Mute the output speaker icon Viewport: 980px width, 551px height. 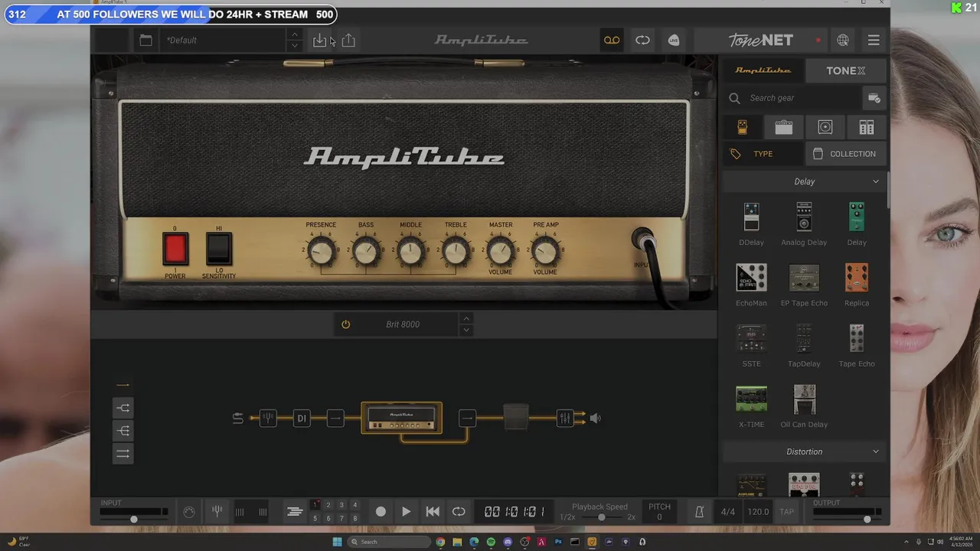click(595, 418)
